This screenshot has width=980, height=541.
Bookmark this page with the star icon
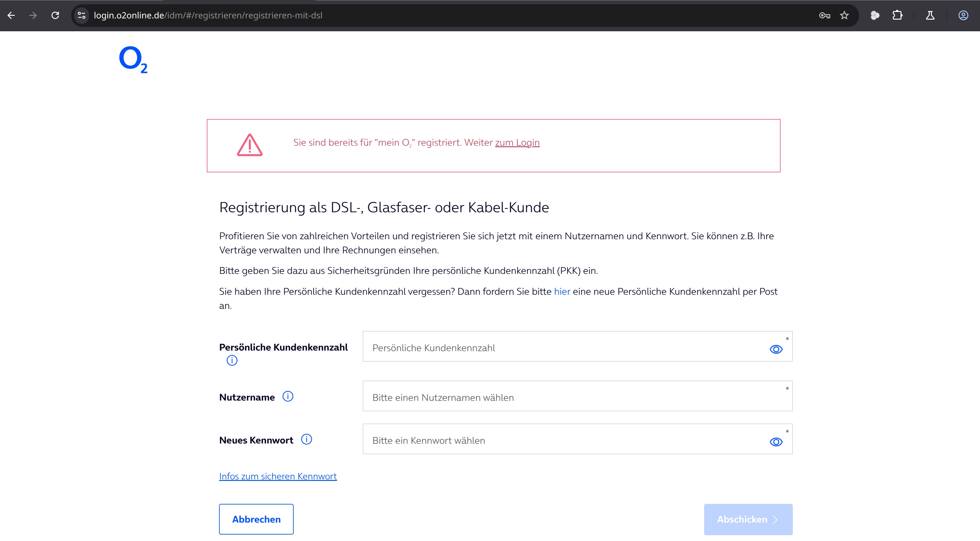(x=844, y=16)
